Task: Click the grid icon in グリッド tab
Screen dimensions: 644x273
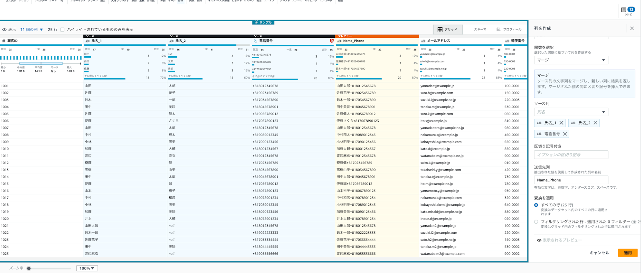Action: pos(440,30)
